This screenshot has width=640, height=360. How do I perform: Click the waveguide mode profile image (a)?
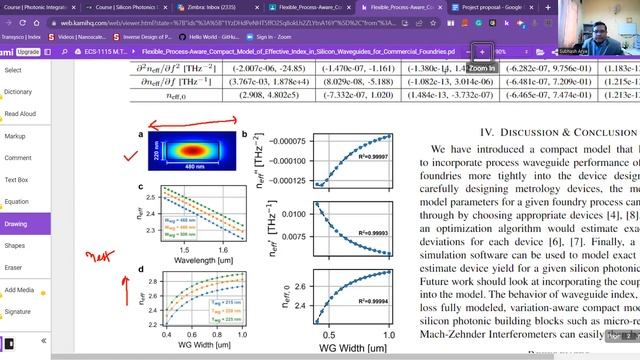click(192, 151)
